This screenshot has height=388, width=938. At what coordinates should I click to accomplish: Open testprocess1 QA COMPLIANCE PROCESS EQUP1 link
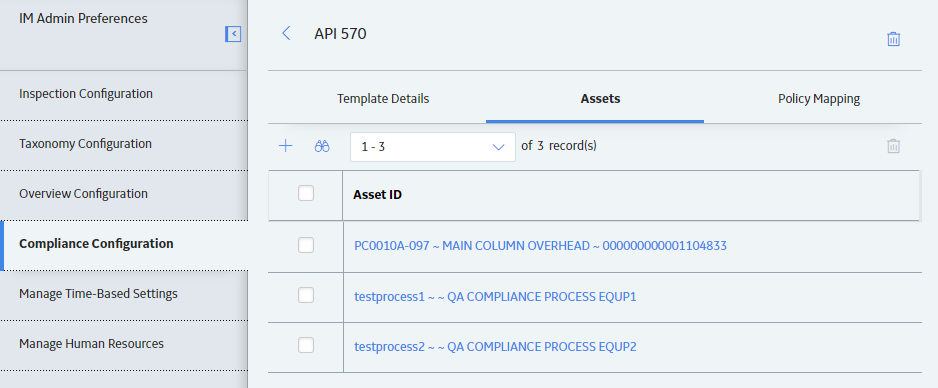[495, 297]
